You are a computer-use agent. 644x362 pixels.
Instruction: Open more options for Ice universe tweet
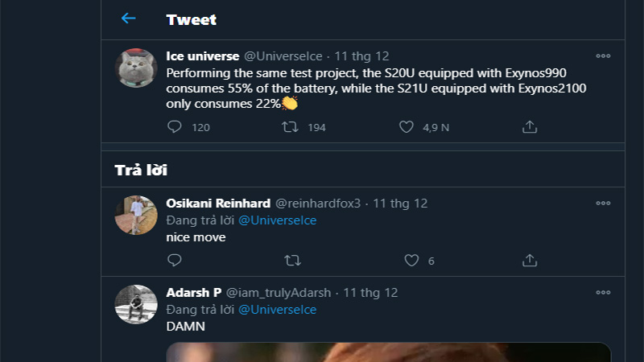603,56
